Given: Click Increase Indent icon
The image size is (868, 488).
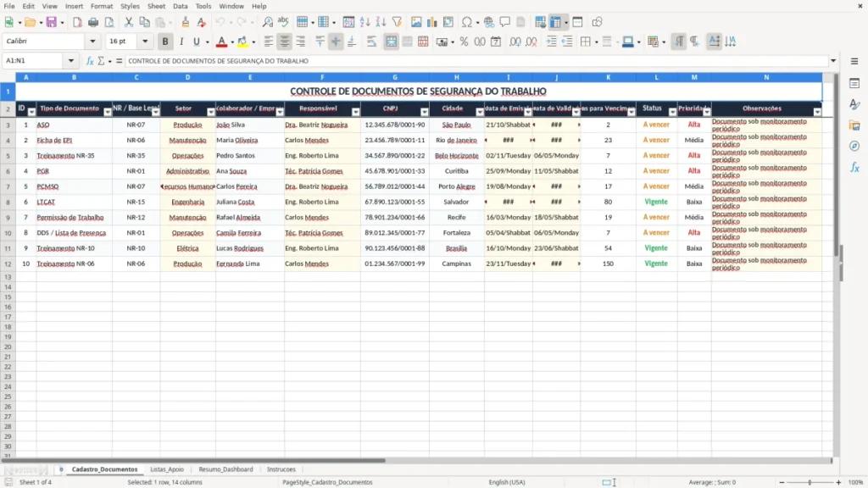Looking at the screenshot, I should pos(551,42).
